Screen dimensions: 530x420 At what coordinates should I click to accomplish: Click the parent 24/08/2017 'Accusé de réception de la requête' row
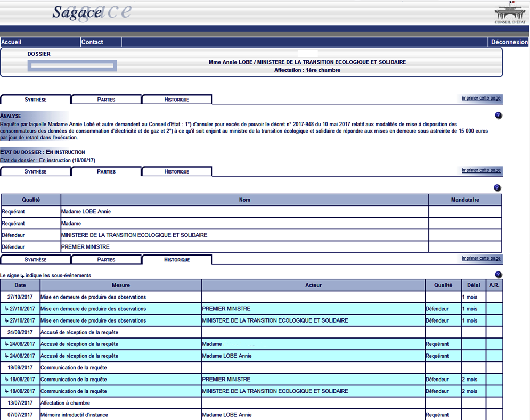point(251,333)
